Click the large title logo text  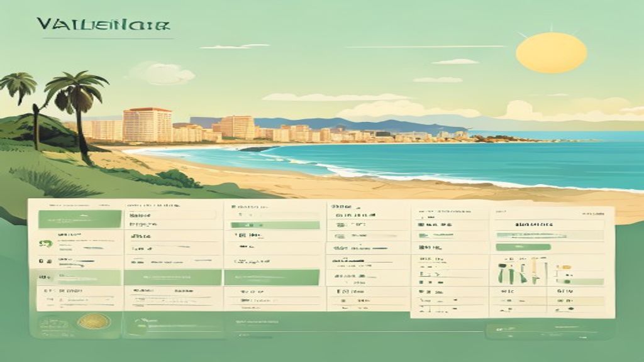[x=103, y=25]
